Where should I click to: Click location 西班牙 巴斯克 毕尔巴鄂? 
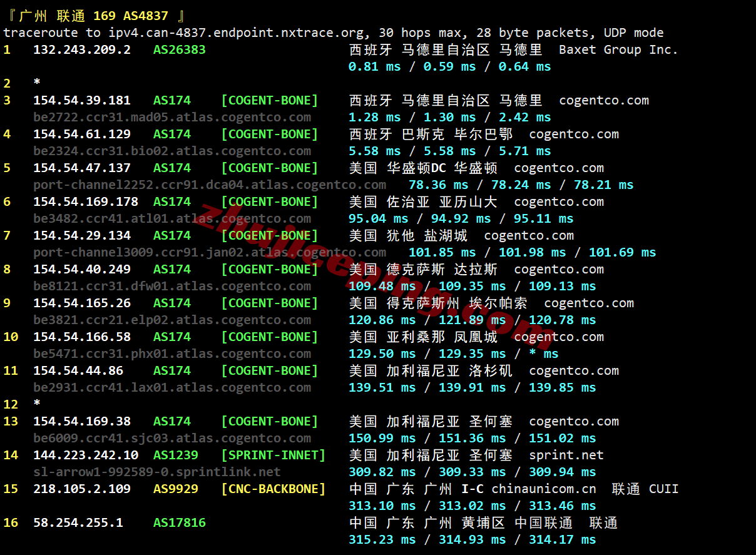(431, 134)
